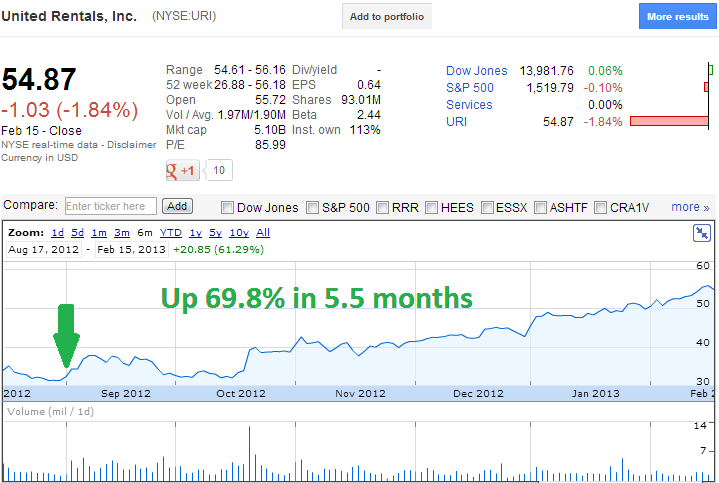Choose the YTD zoom range
Screen dimensions: 719x483
171,233
